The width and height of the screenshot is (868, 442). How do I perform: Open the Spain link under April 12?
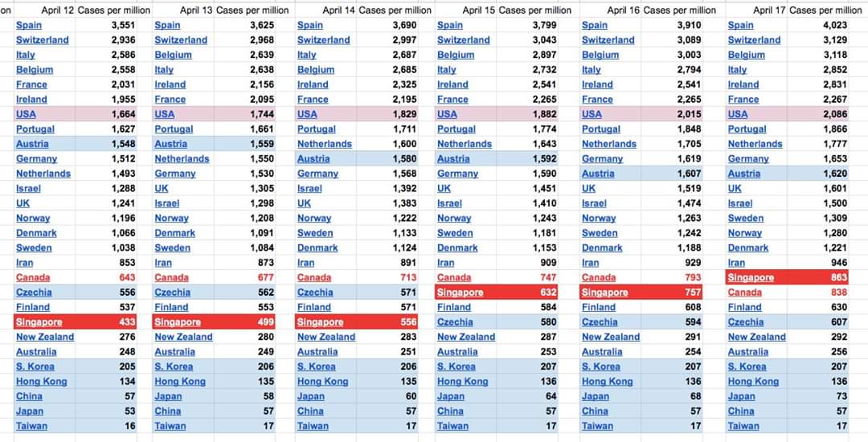[x=29, y=25]
